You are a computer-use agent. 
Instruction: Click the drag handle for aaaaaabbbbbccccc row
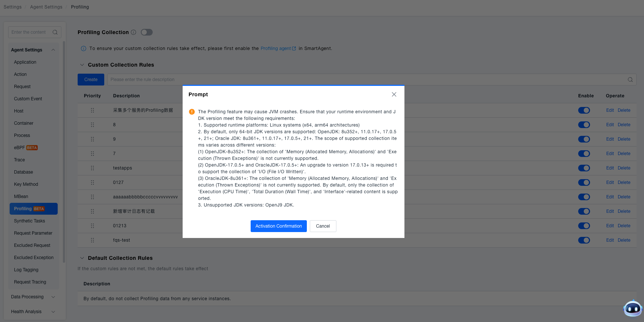(x=92, y=197)
